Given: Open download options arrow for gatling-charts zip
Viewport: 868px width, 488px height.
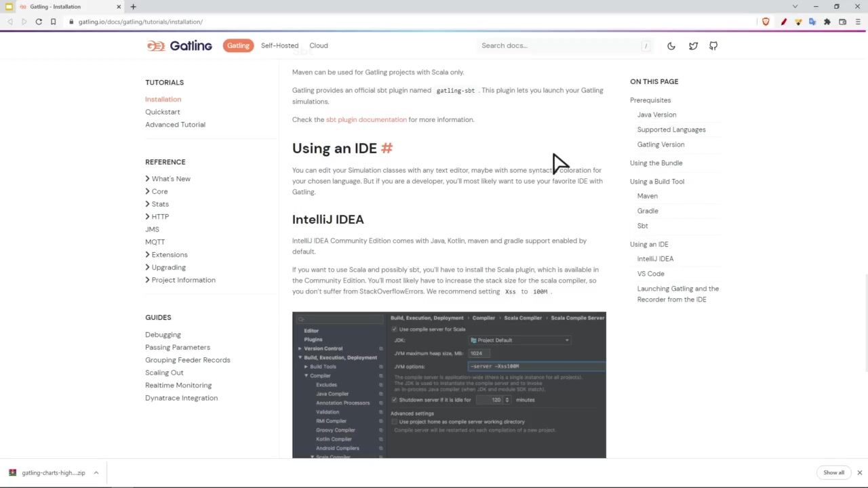Looking at the screenshot, I should tap(96, 472).
